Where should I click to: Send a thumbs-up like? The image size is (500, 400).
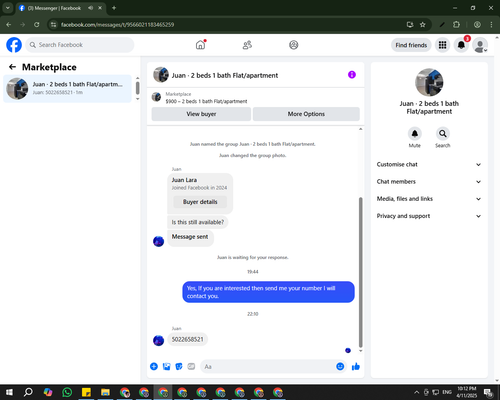click(356, 366)
